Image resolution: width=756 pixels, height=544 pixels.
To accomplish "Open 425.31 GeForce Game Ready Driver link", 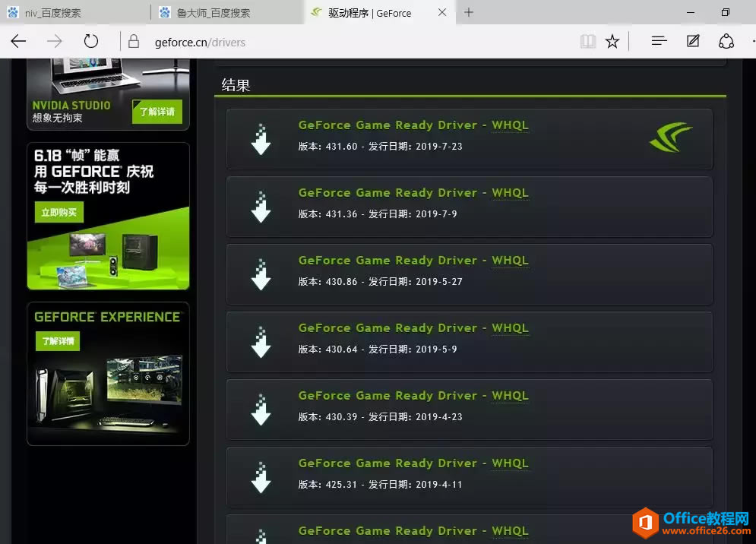I will coord(413,463).
